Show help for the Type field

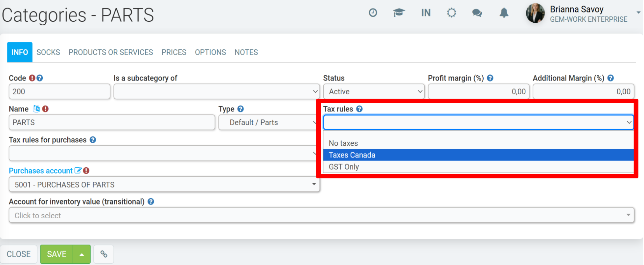(241, 109)
